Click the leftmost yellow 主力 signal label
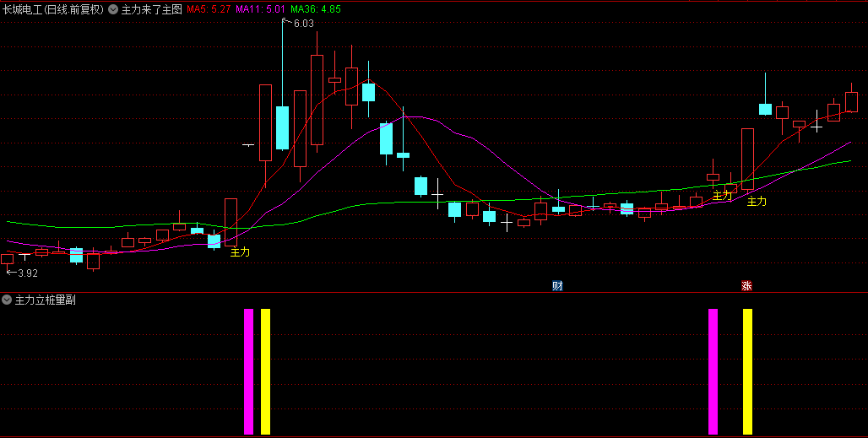 click(241, 252)
